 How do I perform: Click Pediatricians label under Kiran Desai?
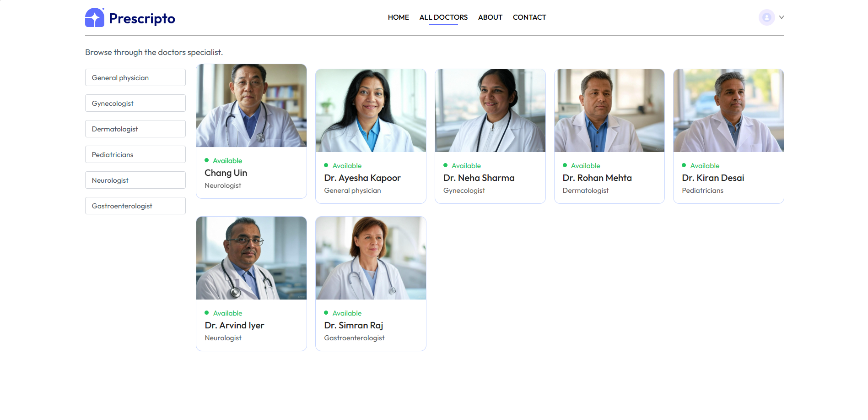pos(702,191)
